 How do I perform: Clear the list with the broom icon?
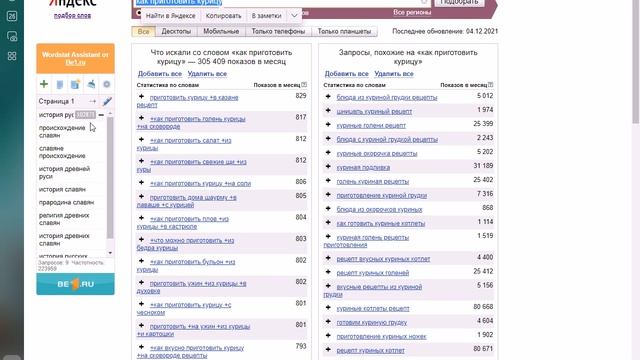(91, 84)
